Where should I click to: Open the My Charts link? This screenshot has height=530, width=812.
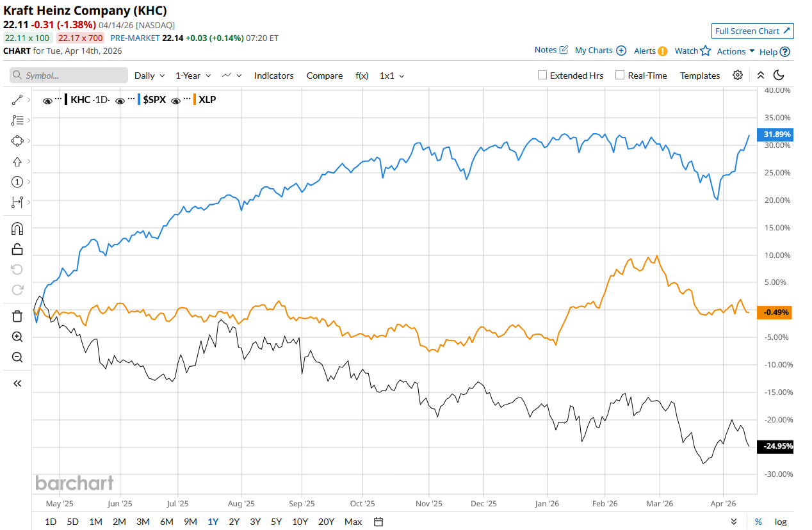[x=600, y=50]
